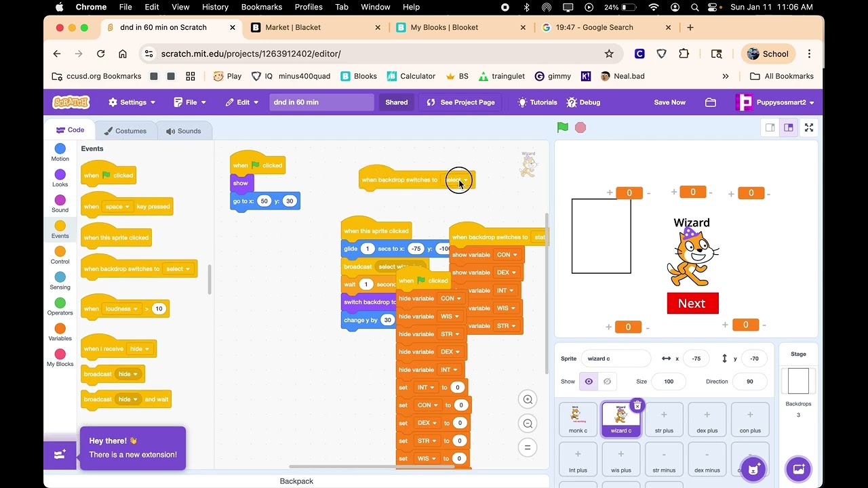Viewport: 868px width, 488px height.
Task: Open Chrome extensions puzzle icon
Action: pyautogui.click(x=684, y=54)
